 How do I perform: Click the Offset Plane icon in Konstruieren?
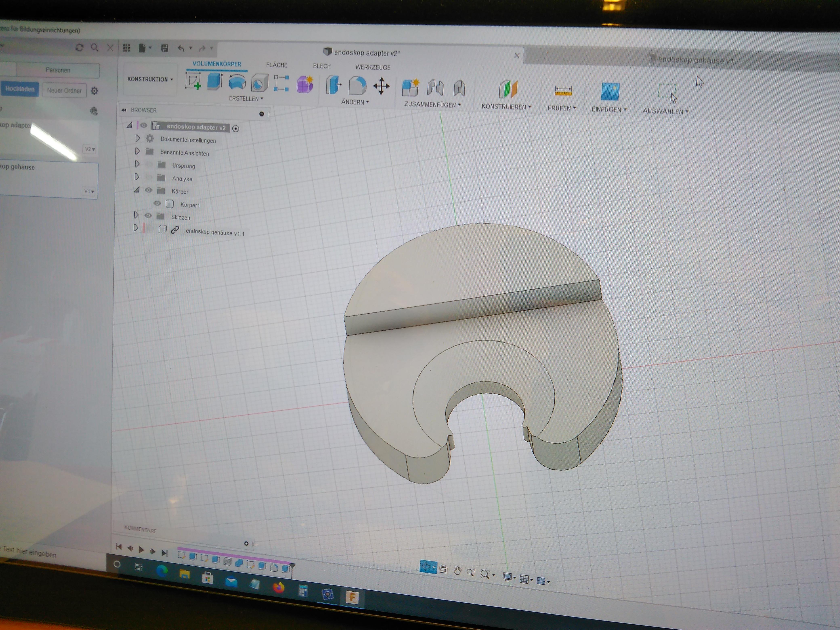(508, 89)
